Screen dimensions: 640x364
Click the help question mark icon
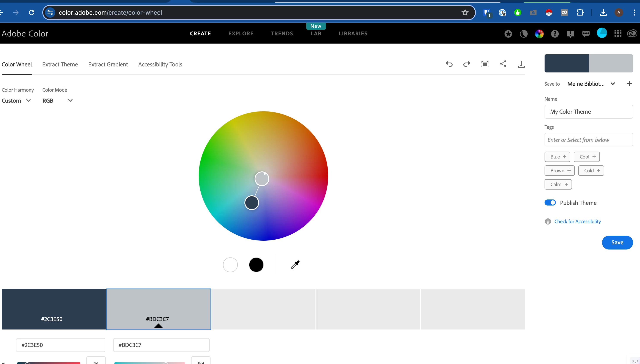[555, 34]
